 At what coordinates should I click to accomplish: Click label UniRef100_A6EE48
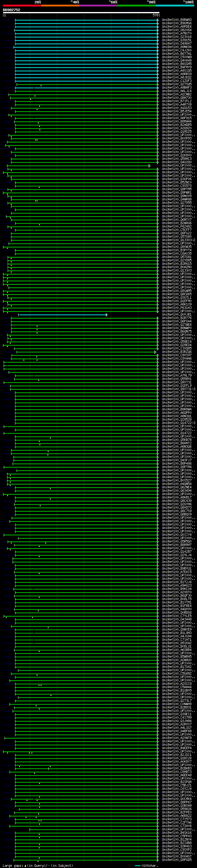click(x=177, y=775)
